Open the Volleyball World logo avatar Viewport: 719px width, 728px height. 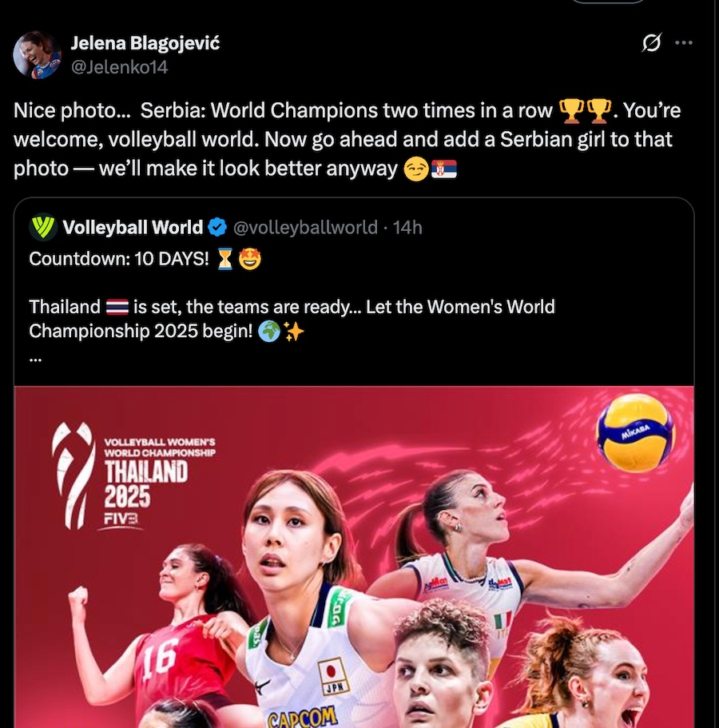(43, 227)
